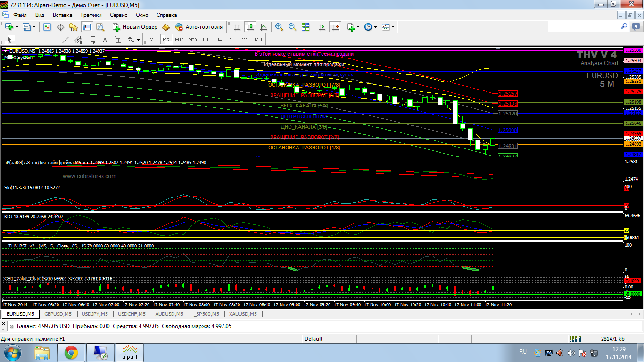Select the Fibonacci retracement tool
This screenshot has width=644, height=362.
click(x=92, y=40)
